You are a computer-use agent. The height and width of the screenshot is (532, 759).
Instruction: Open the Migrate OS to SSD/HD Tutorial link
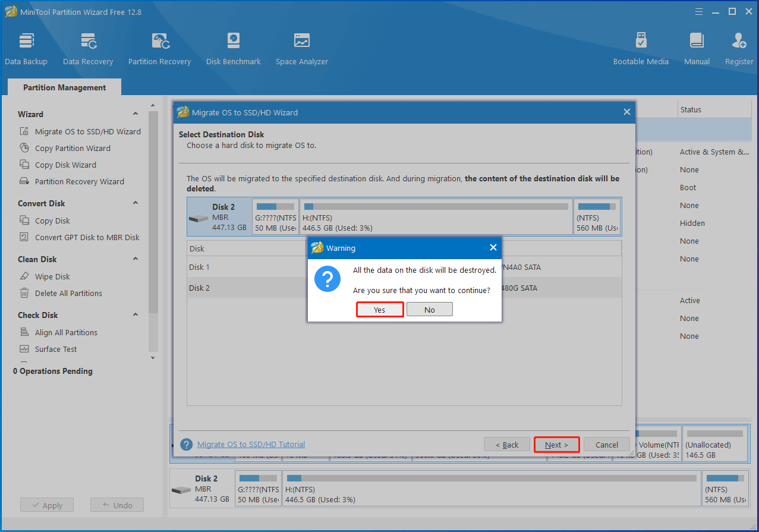tap(250, 444)
